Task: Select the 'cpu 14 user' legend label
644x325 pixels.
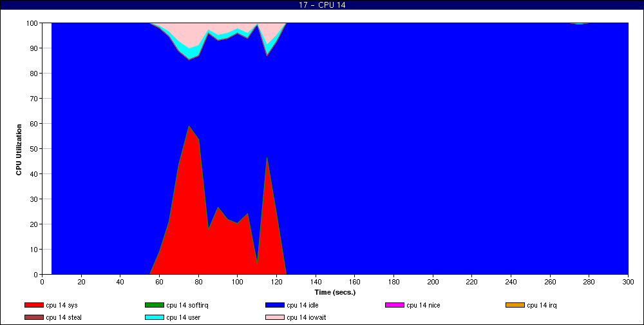Action: click(x=183, y=318)
